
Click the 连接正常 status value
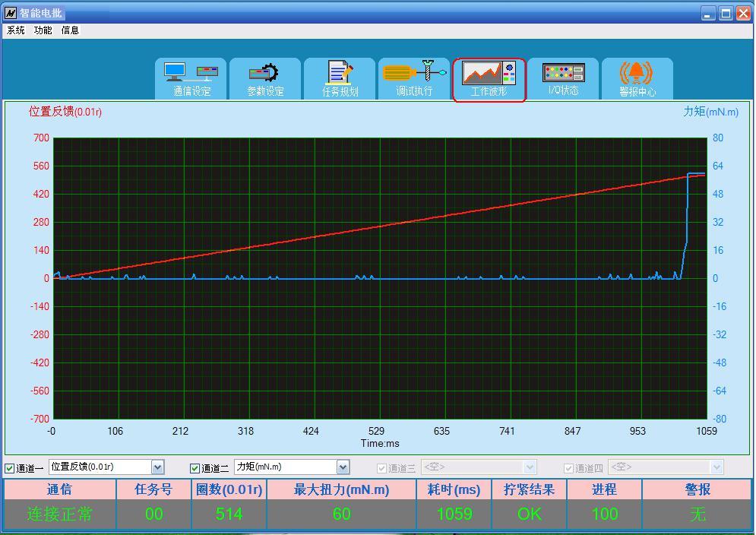[x=60, y=514]
